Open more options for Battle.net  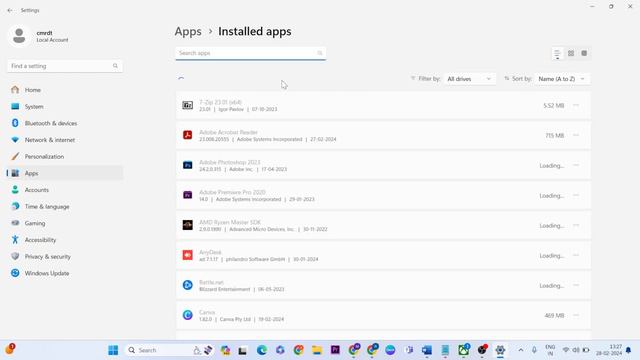pyautogui.click(x=576, y=285)
